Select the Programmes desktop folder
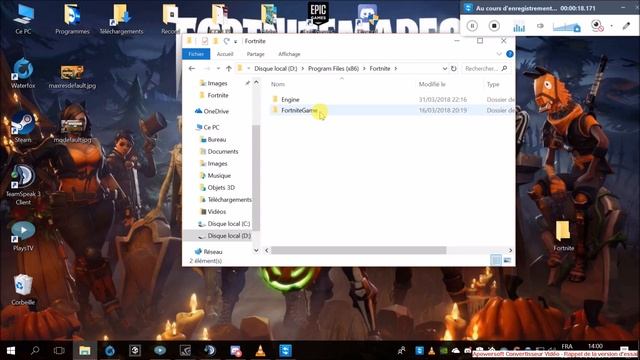640x360 pixels. 72,20
